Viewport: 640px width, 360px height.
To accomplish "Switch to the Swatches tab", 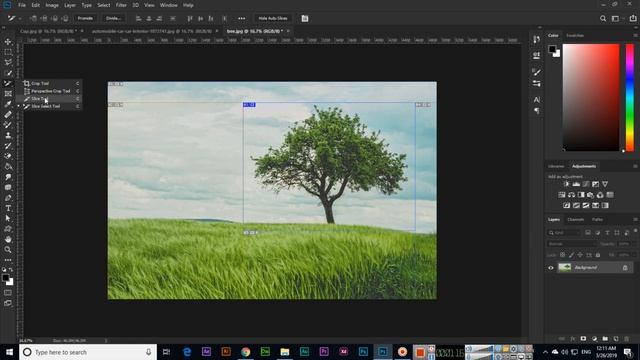I will 575,36.
